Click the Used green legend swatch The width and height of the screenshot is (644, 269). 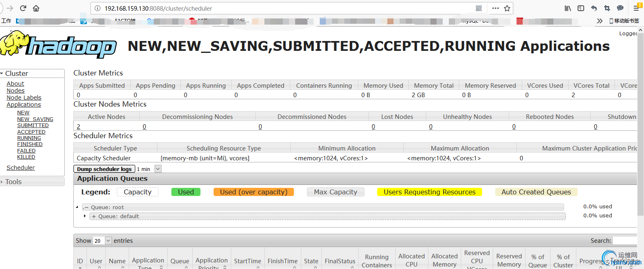186,192
